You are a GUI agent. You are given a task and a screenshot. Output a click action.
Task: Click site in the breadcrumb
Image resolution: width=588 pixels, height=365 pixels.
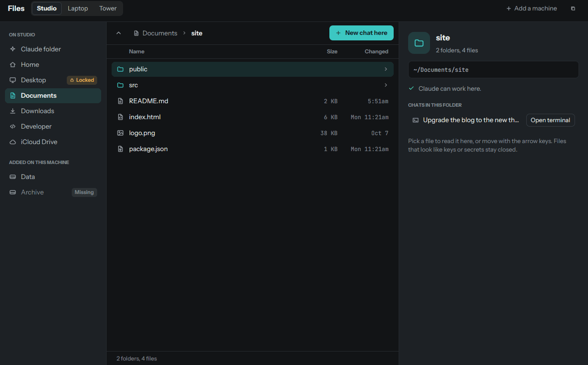tap(197, 33)
